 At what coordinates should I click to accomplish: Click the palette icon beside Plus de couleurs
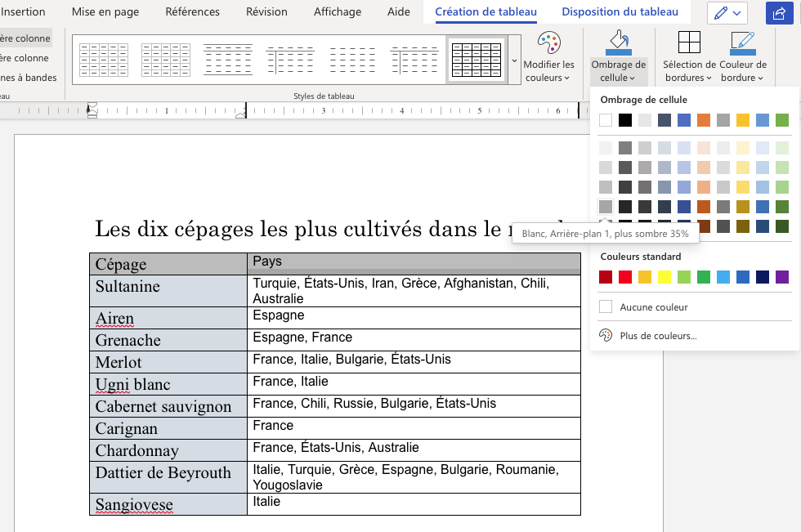pyautogui.click(x=606, y=335)
